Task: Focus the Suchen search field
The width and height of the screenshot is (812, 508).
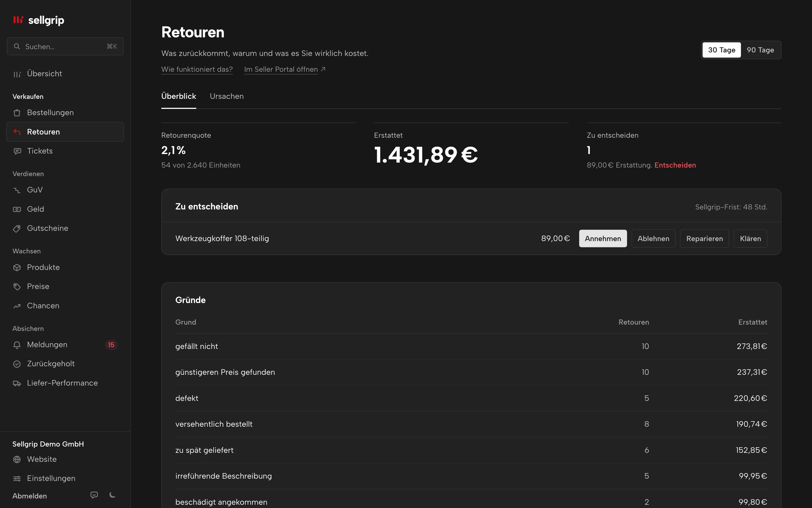Action: [x=65, y=46]
